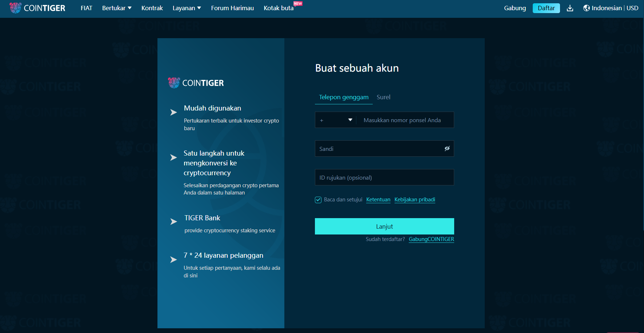Click the 7 * 24 layanan pelanggan heading

pos(223,255)
